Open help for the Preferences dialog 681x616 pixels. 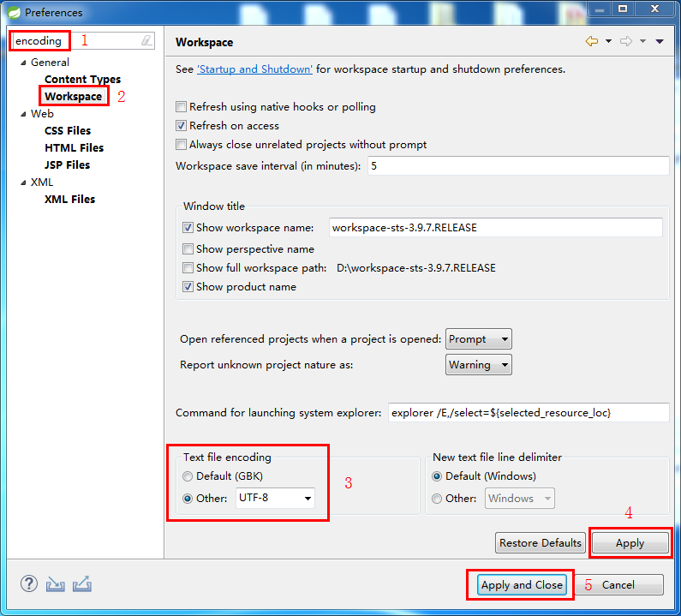click(29, 583)
